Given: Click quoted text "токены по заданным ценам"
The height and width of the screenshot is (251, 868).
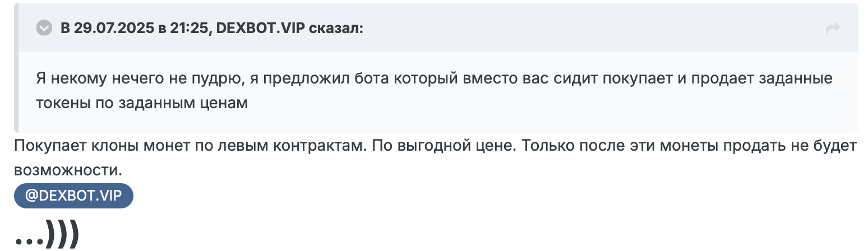Looking at the screenshot, I should point(141,104).
